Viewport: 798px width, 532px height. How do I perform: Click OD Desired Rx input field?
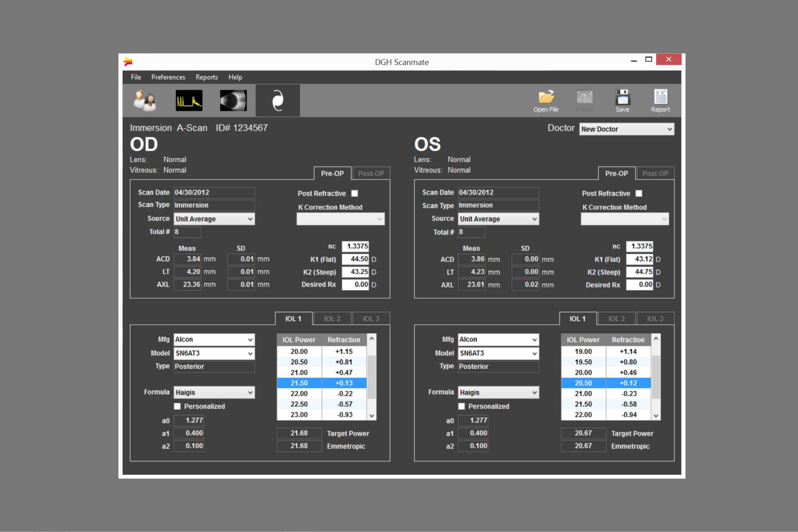point(355,285)
